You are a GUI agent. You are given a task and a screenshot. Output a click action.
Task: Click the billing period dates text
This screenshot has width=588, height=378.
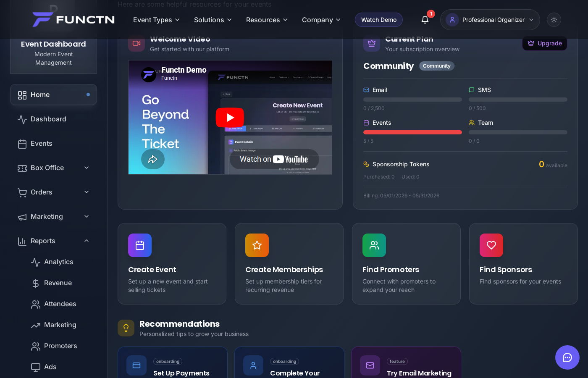402,196
